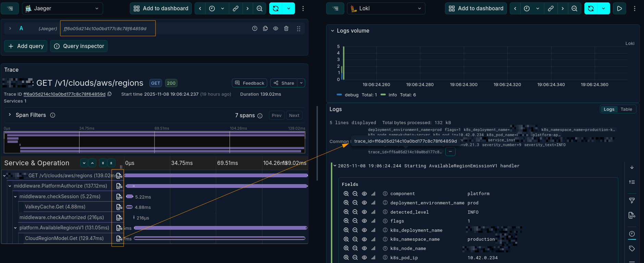This screenshot has width=644, height=263.
Task: Open logs for CloudRegionModel.Get span
Action: (x=119, y=238)
